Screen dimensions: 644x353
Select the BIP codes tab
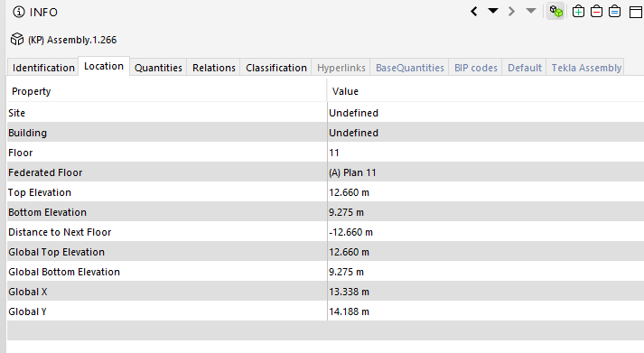pyautogui.click(x=476, y=68)
